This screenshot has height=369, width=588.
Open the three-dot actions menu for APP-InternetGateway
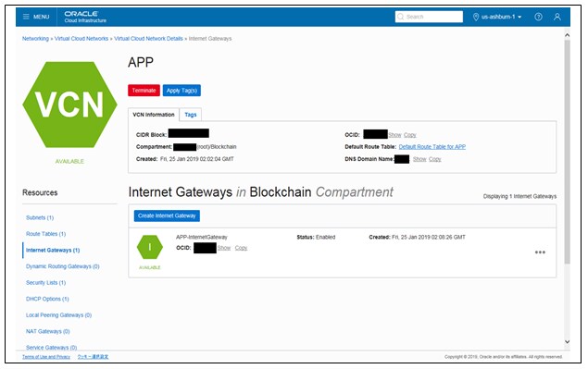[x=540, y=252]
